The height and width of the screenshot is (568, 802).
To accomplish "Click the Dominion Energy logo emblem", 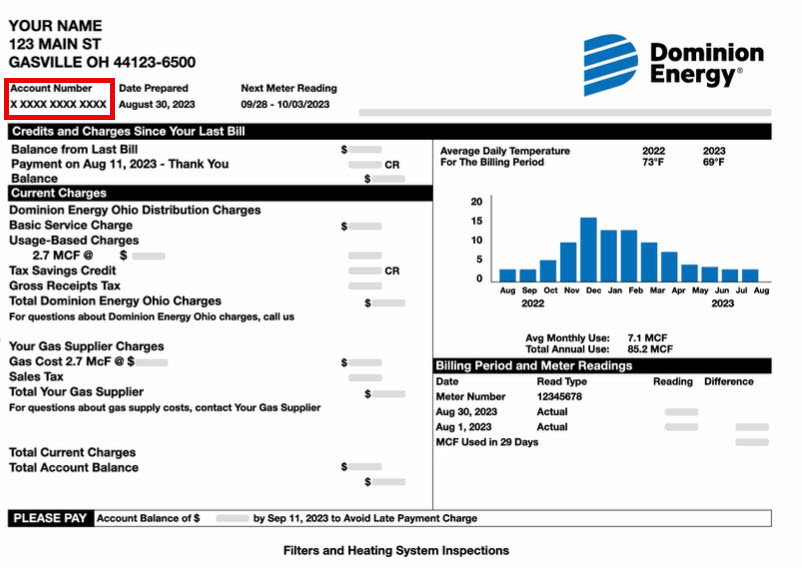I will pyautogui.click(x=611, y=65).
